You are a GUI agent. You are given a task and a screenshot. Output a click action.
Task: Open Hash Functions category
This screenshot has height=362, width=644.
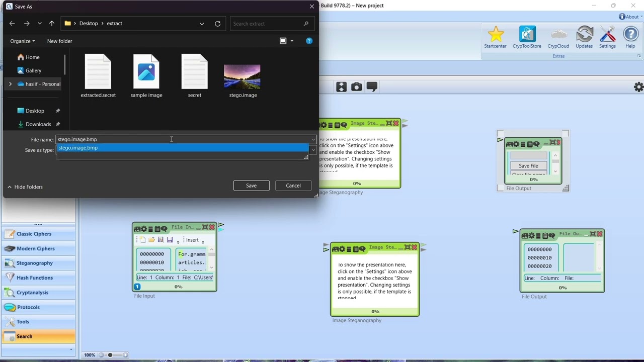click(39, 278)
